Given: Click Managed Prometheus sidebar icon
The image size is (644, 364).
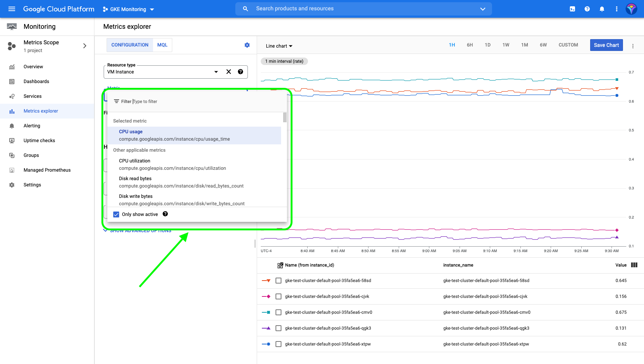Looking at the screenshot, I should [x=12, y=170].
